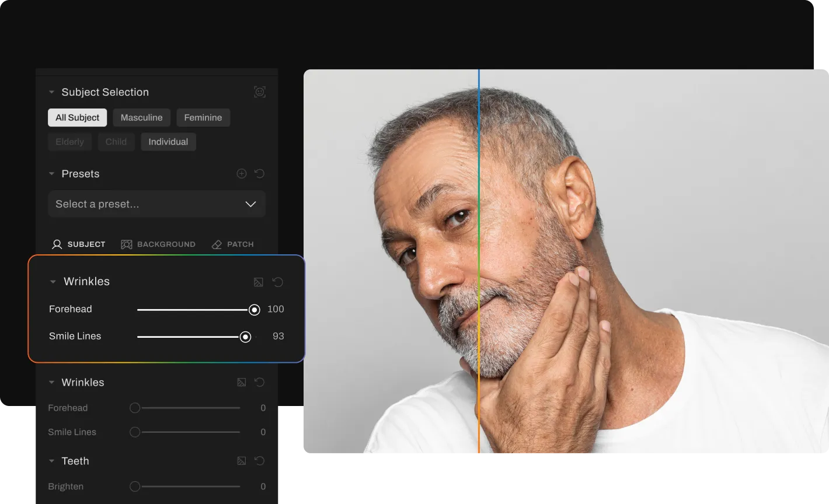
Task: Select the Individual subject button
Action: [x=168, y=142]
